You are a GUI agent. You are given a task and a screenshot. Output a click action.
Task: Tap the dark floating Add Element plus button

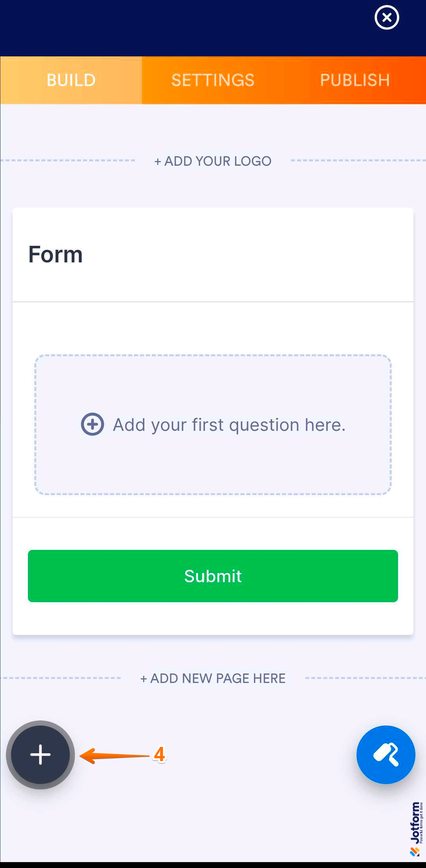[x=40, y=755]
